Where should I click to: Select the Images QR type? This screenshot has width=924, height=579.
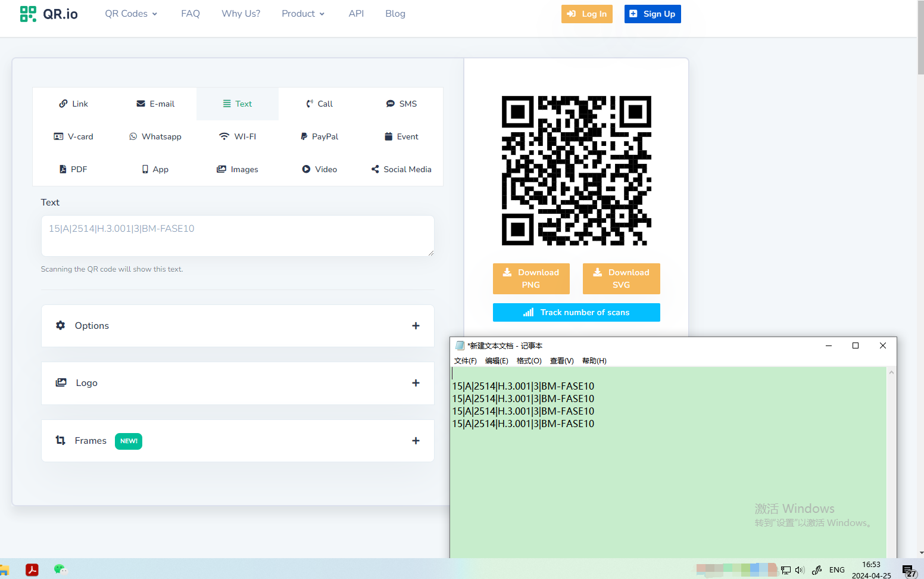[238, 169]
